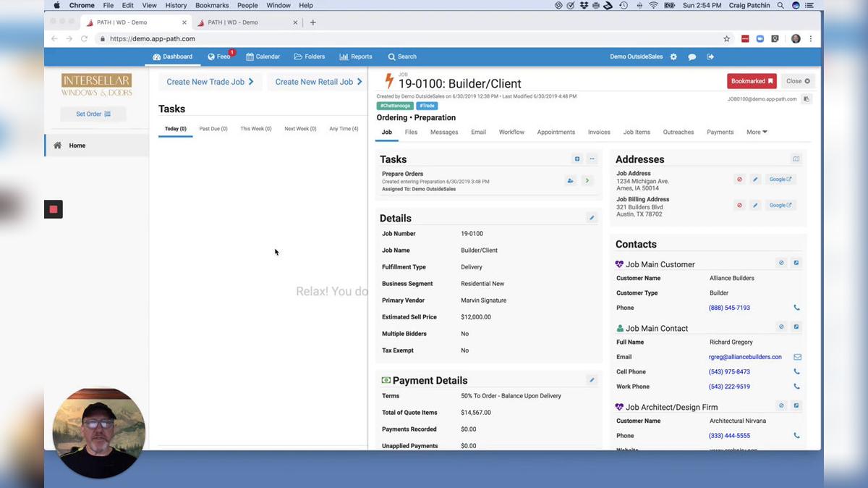The height and width of the screenshot is (488, 868).
Task: Click the sign-out icon in header
Action: click(x=710, y=56)
